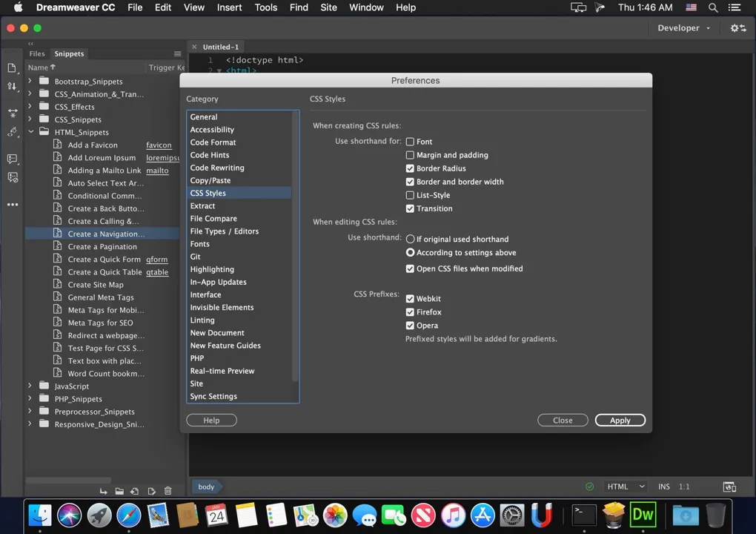Click the Edit Snippet icon
The image size is (756, 534).
pos(151,491)
